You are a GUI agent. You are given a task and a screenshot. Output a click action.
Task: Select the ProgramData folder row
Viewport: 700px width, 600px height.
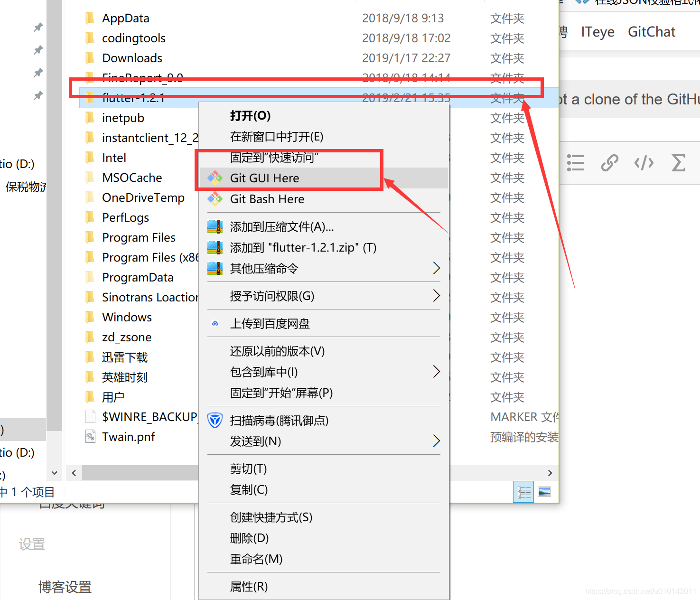coord(139,277)
